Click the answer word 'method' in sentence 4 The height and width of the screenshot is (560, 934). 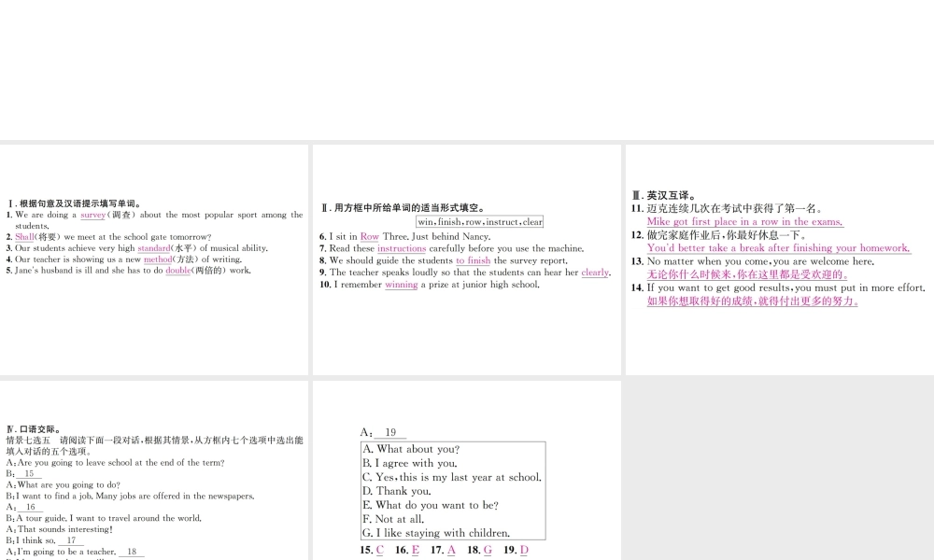click(x=157, y=259)
